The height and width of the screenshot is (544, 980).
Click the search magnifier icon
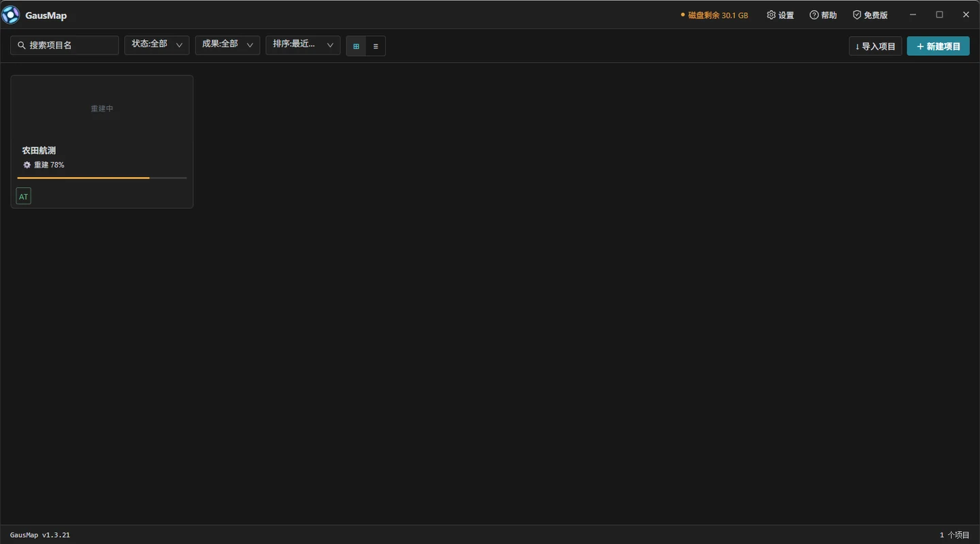tap(22, 46)
